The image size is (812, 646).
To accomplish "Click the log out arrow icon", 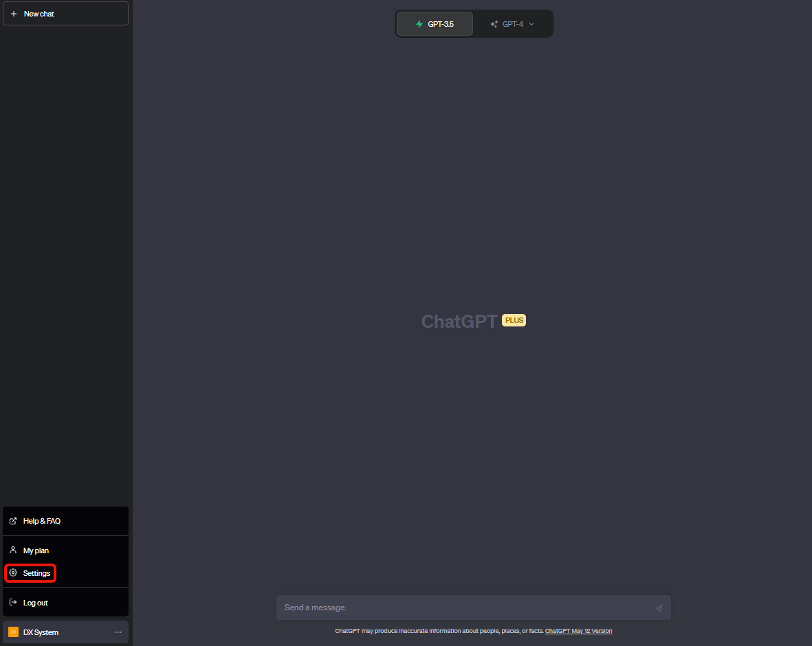I will [x=14, y=603].
